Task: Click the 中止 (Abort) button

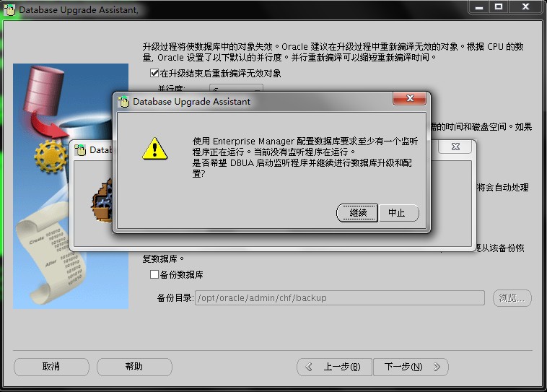Action: tap(398, 212)
